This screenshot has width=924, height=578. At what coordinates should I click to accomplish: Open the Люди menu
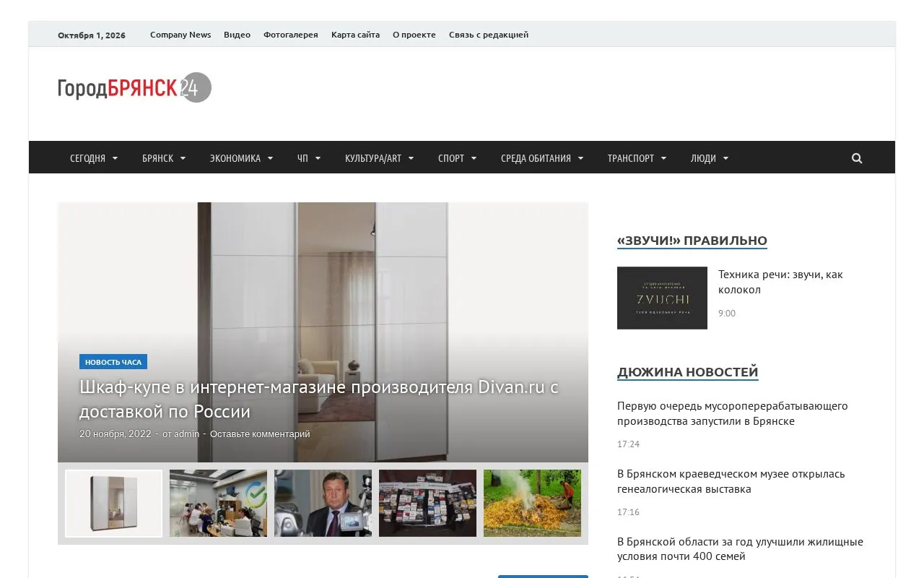point(710,158)
